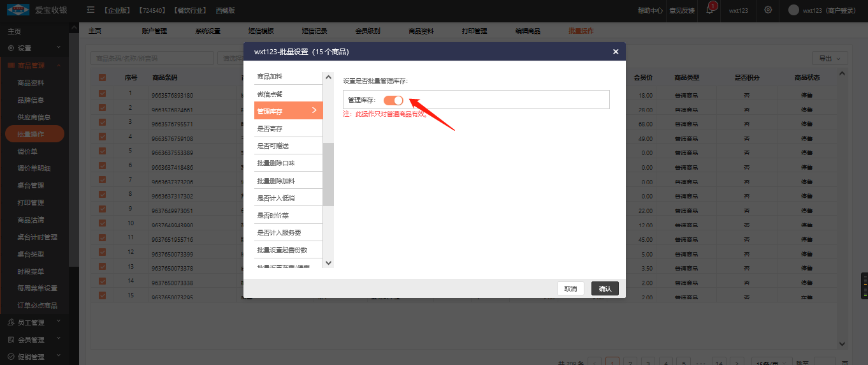Click the dialog list scrollbar thumb

328,174
